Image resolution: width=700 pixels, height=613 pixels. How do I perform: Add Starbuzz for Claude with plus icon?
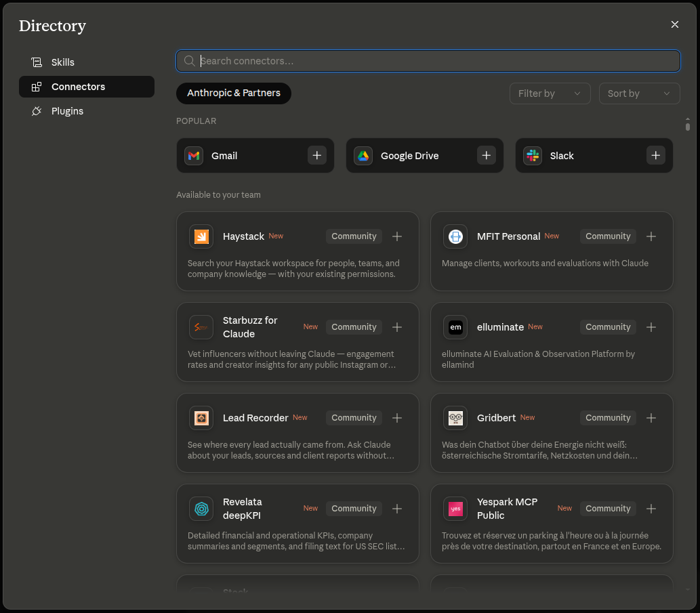pyautogui.click(x=397, y=327)
